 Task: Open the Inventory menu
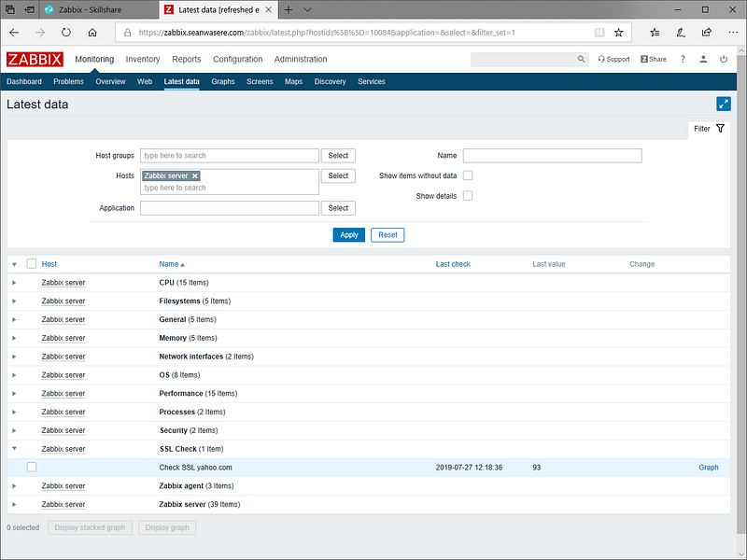[x=143, y=59]
